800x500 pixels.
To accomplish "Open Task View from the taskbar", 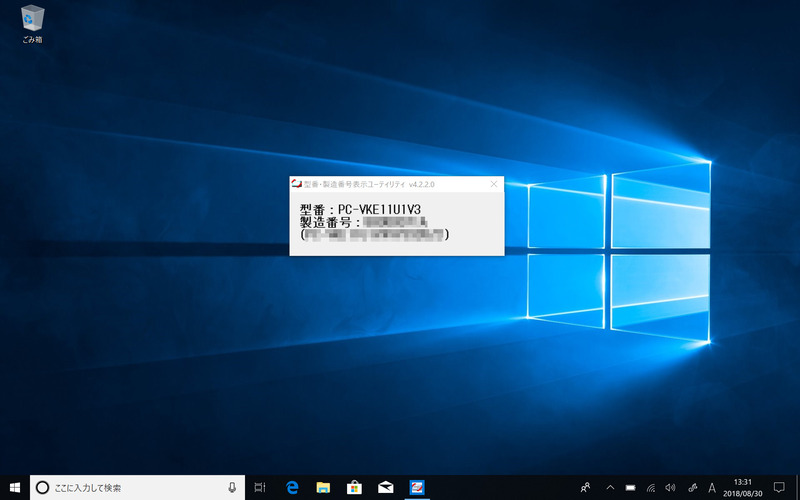I will 260,488.
